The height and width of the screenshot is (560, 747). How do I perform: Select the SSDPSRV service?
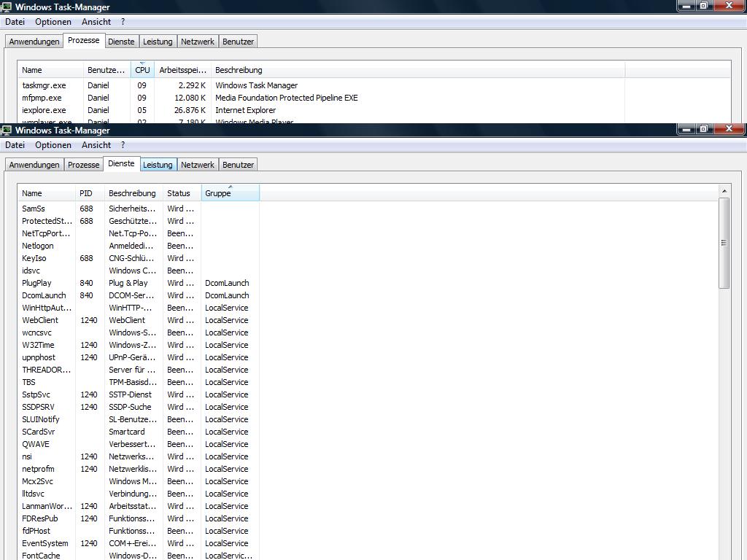(38, 407)
